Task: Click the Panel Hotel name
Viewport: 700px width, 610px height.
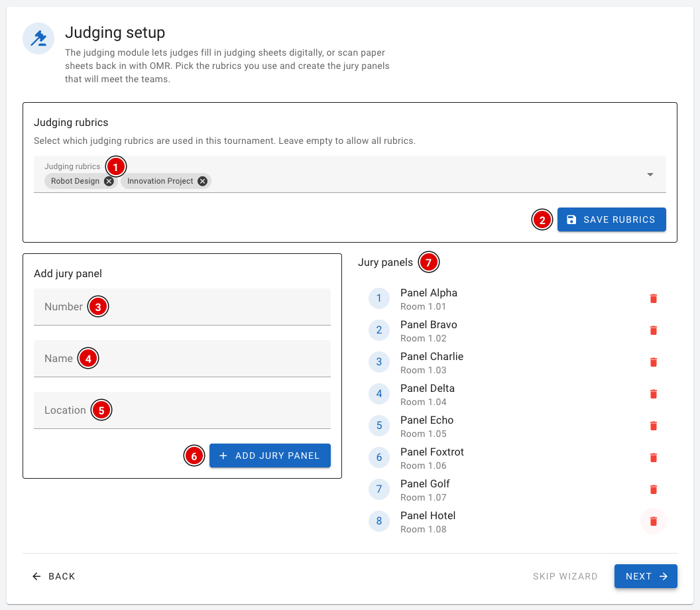Action: pyautogui.click(x=428, y=515)
